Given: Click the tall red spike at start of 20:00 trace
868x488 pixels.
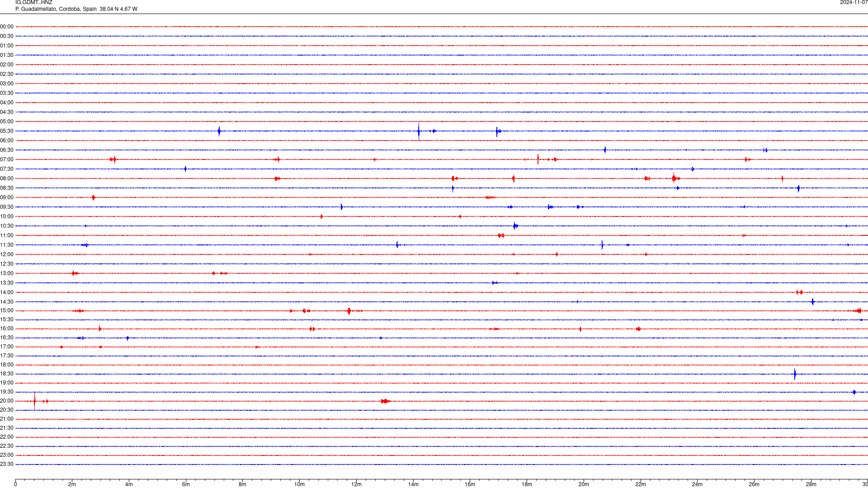Looking at the screenshot, I should 35,401.
